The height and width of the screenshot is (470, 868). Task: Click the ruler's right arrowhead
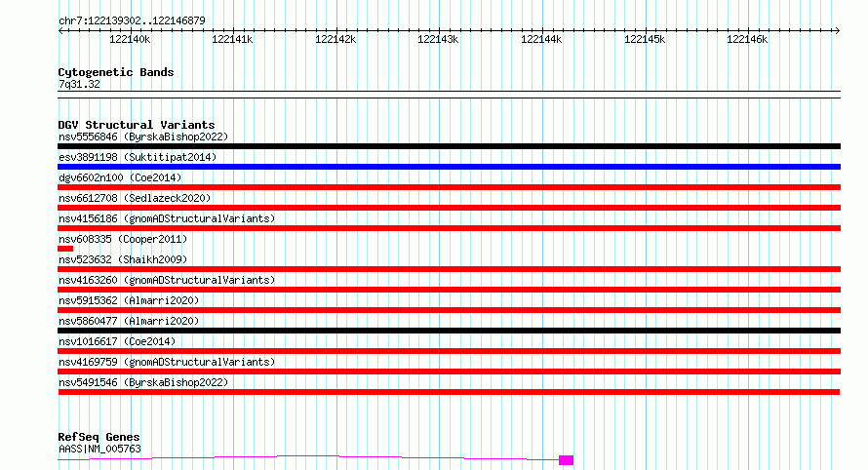click(837, 30)
